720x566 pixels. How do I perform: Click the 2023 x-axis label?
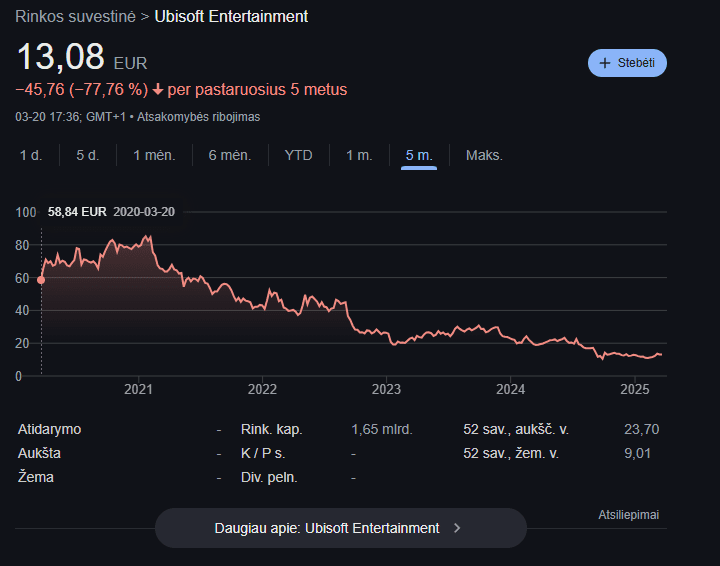386,389
